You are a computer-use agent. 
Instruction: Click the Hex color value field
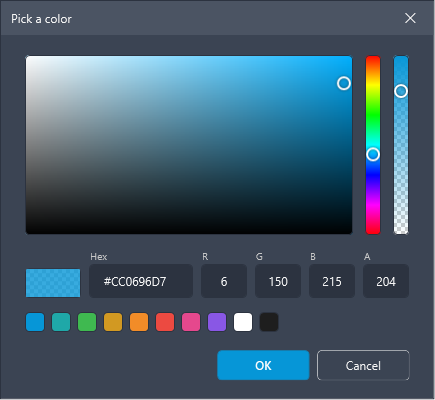tap(141, 281)
